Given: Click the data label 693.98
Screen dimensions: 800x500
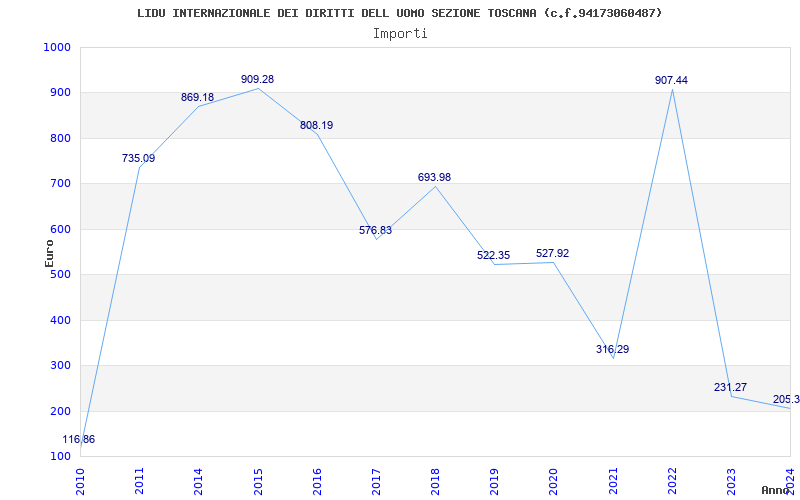Looking at the screenshot, I should coord(435,177).
